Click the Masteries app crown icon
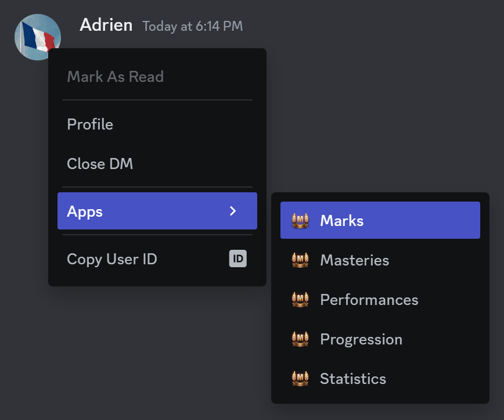 pyautogui.click(x=300, y=260)
